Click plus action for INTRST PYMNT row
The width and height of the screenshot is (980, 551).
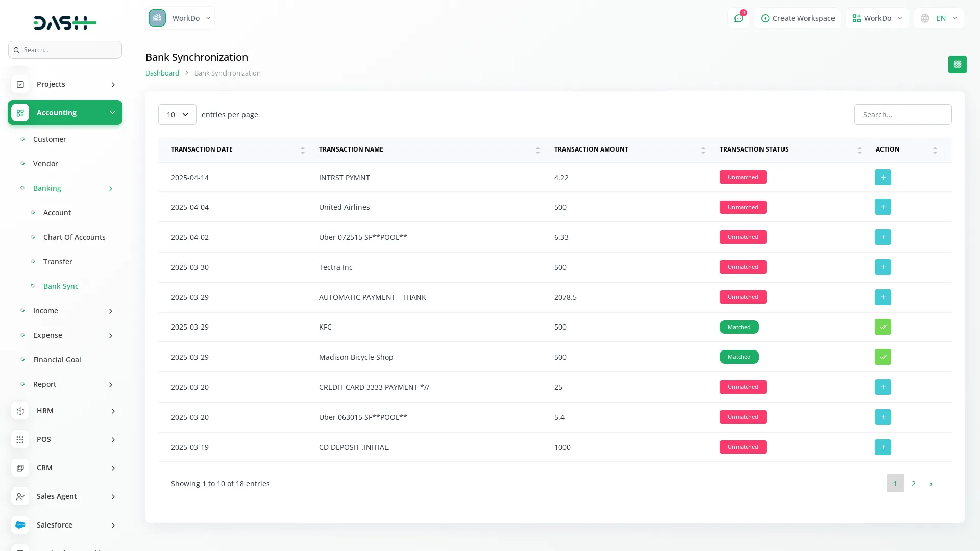coord(883,178)
